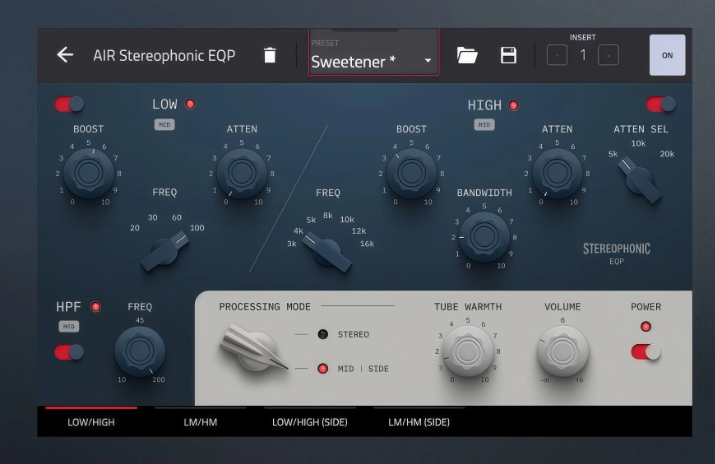Screen dimensions: 715x464
Task: Click the MID badge under LOW
Action: (x=164, y=124)
